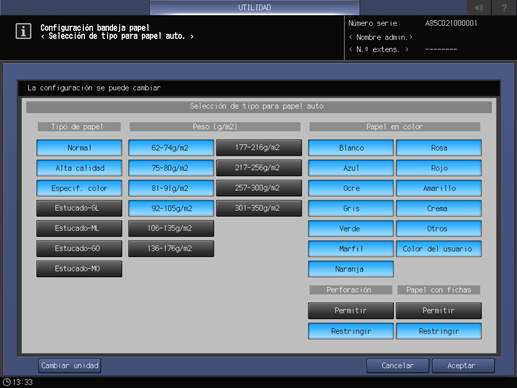This screenshot has width=517, height=388.
Task: Enable the 106-135g/m2 weight
Action: point(171,228)
